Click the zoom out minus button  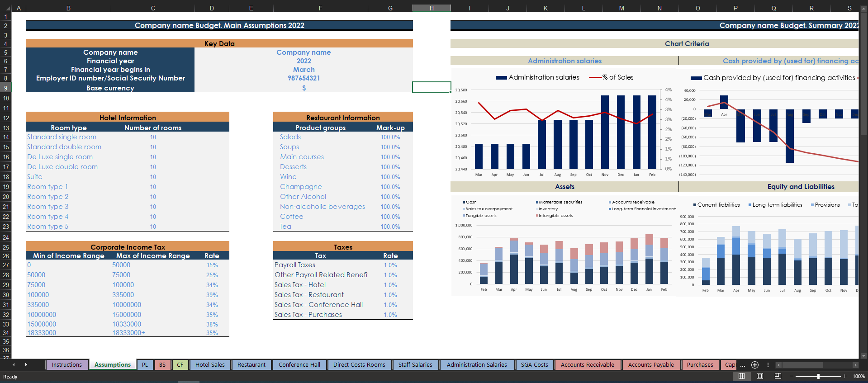coord(792,376)
